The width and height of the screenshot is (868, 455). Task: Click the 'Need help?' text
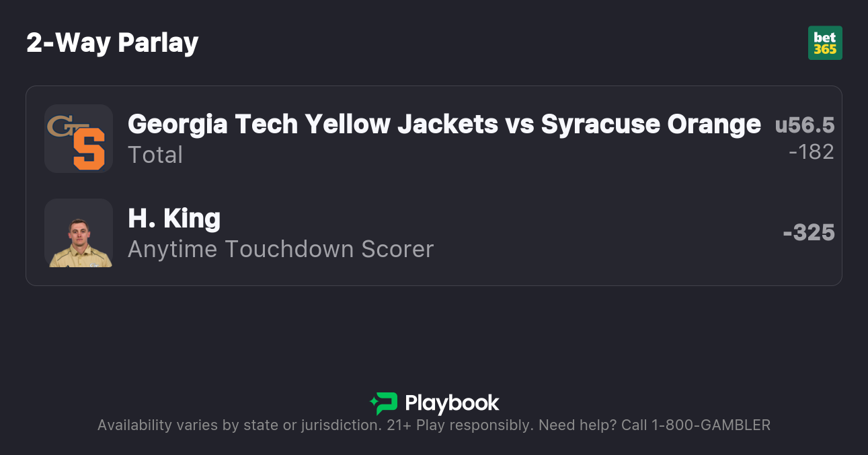click(578, 425)
